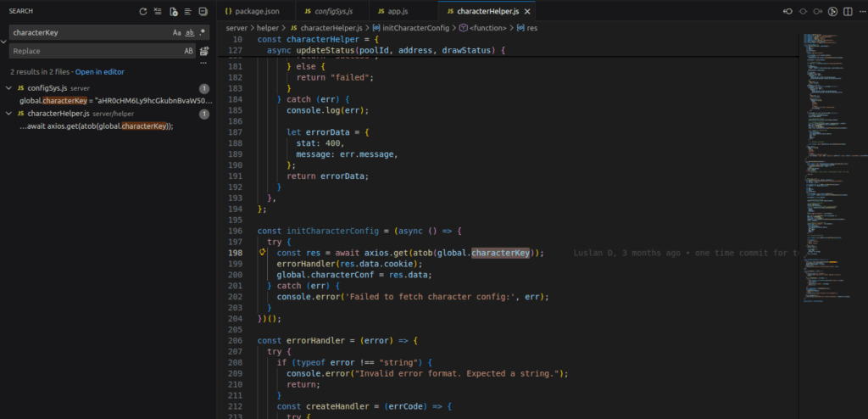868x419 pixels.
Task: Clear search results in Search panel
Action: pyautogui.click(x=158, y=12)
